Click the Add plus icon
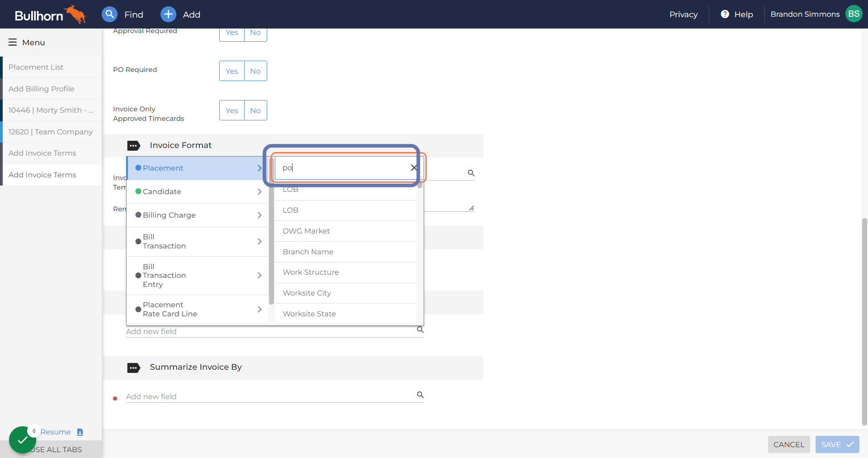Screen dimensions: 868x458 (168, 14)
